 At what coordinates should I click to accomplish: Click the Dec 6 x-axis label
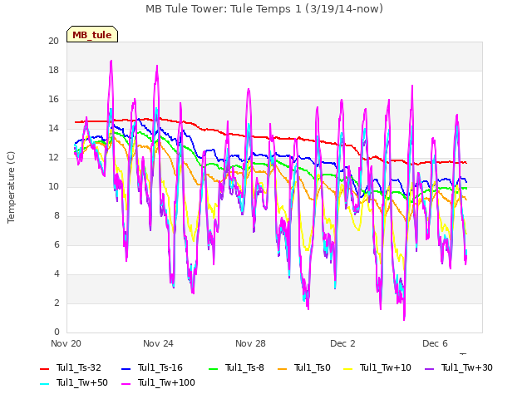coord(435,343)
